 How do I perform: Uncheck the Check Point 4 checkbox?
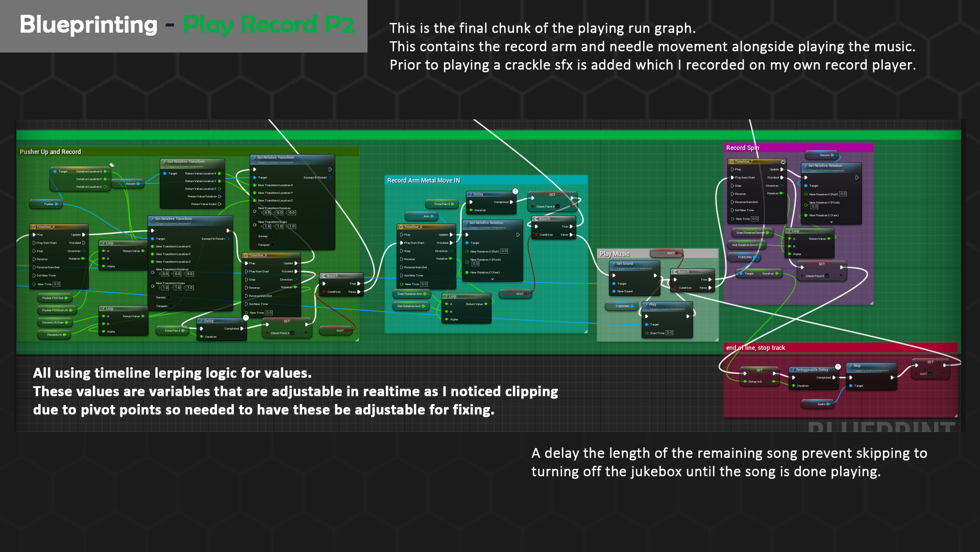[558, 207]
